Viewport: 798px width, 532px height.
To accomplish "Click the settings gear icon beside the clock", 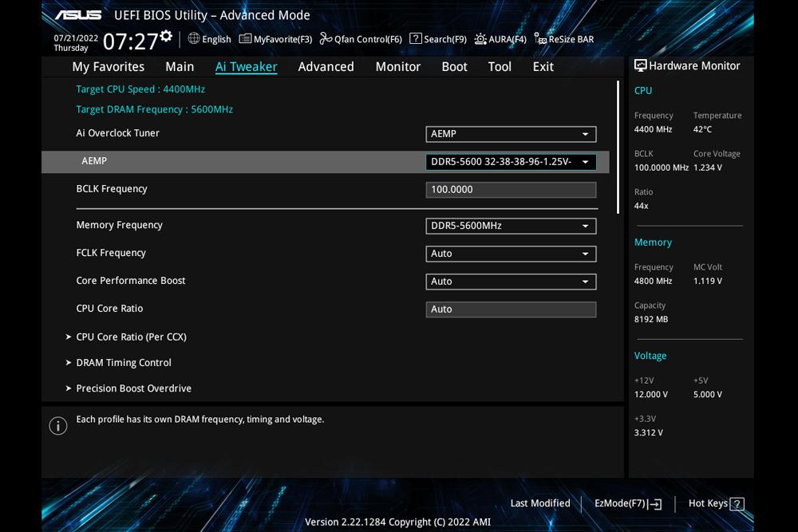I will pos(166,36).
